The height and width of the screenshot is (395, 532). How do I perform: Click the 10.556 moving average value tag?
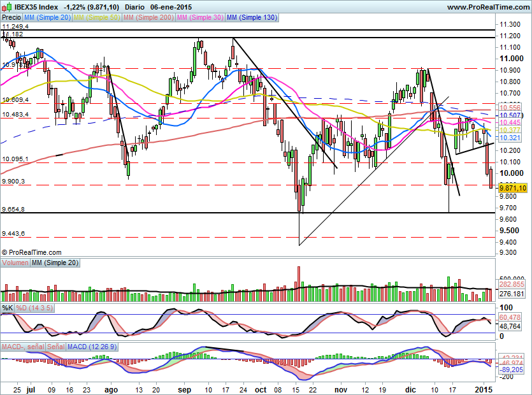[510, 108]
